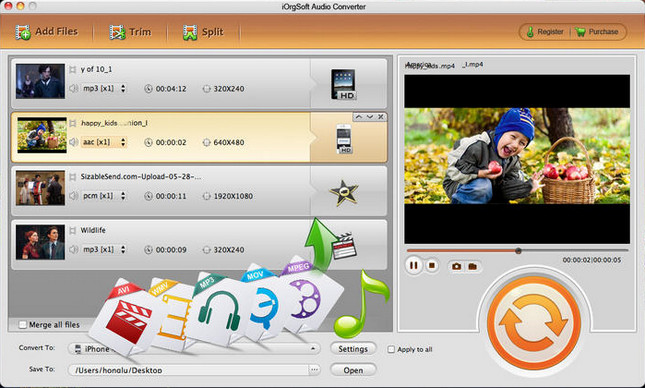Click iMovie star output icon for SizableSend row

tap(344, 193)
